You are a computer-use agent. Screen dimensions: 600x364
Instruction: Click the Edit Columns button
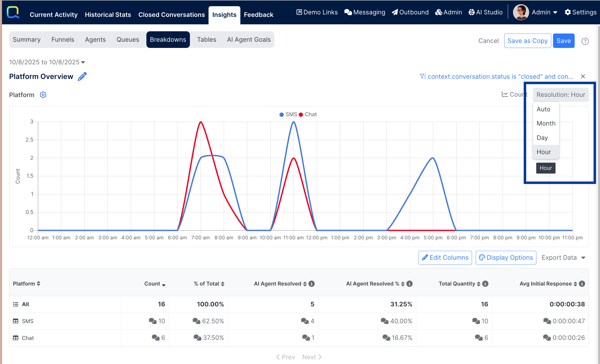click(445, 258)
